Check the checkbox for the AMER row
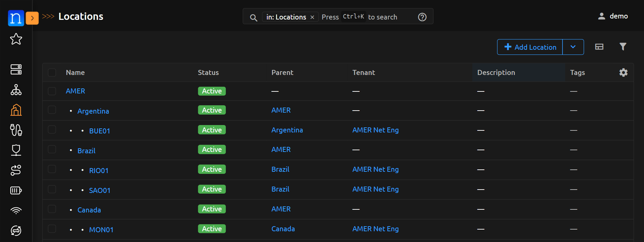Screen dimensions: 644x242 (x=52, y=91)
